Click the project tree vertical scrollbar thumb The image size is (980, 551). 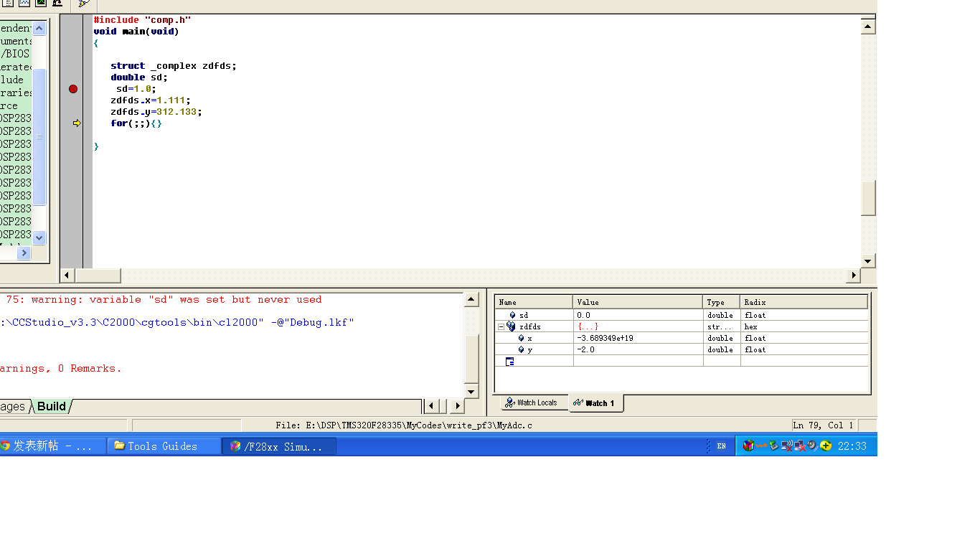[39, 136]
